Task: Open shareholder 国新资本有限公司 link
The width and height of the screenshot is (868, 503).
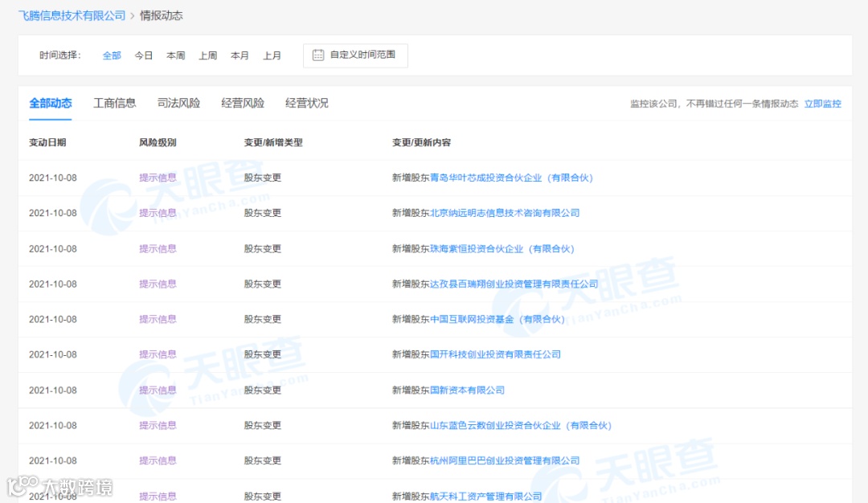Action: pyautogui.click(x=467, y=391)
